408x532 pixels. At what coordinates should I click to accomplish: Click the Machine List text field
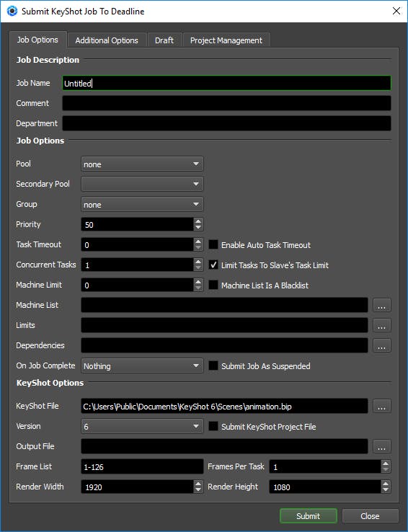click(x=224, y=305)
